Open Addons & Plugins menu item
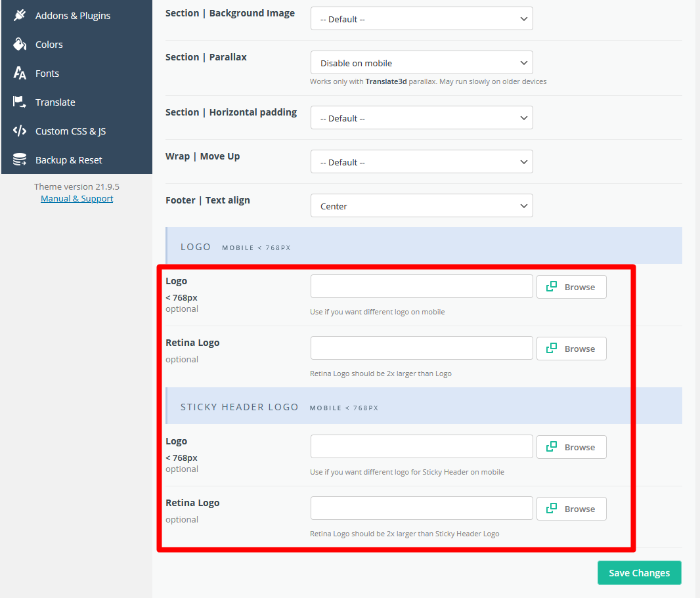 pos(77,15)
